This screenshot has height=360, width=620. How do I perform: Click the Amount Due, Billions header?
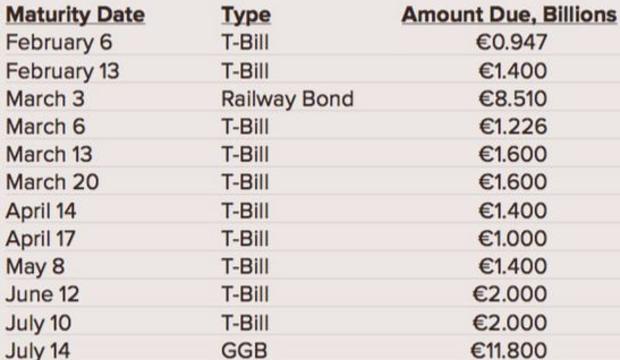(509, 15)
